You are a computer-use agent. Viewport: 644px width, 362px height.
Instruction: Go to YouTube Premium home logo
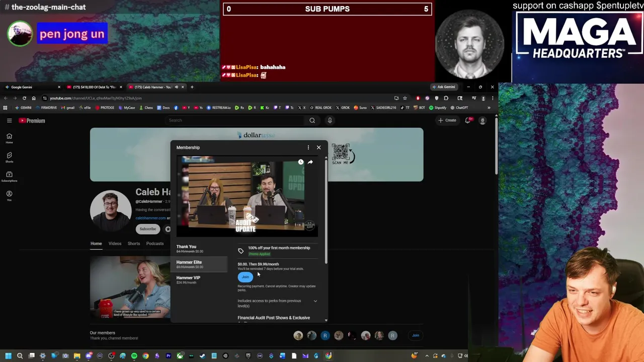pyautogui.click(x=32, y=121)
